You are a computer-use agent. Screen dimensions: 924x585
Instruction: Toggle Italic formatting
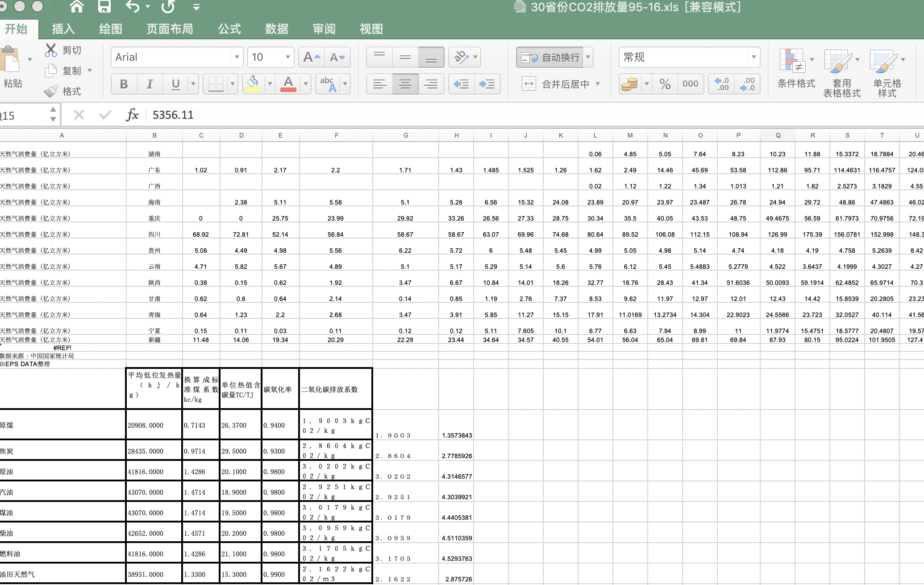[150, 84]
